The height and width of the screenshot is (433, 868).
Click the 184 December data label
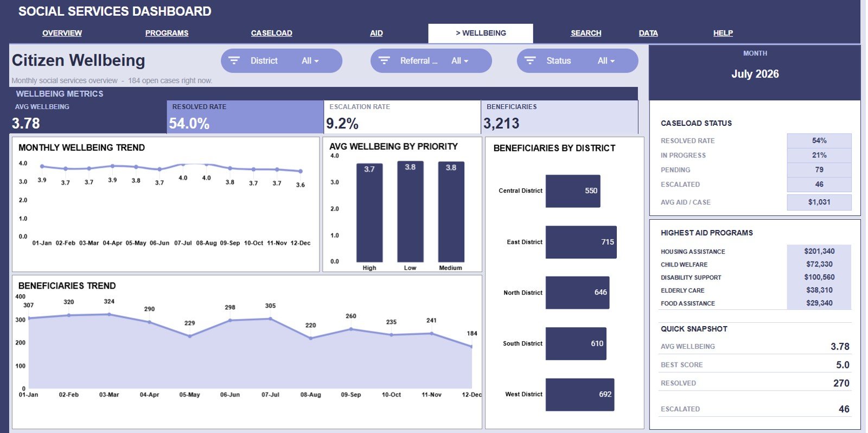472,334
